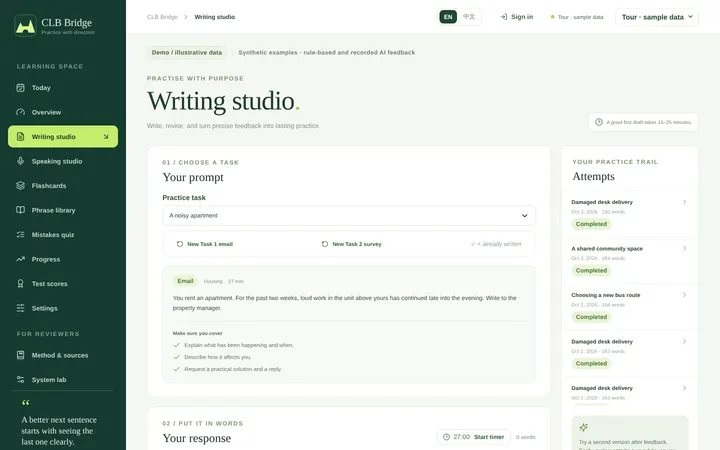Click Demo / illustrative data badge
Viewport: 720px width, 450px height.
187,52
